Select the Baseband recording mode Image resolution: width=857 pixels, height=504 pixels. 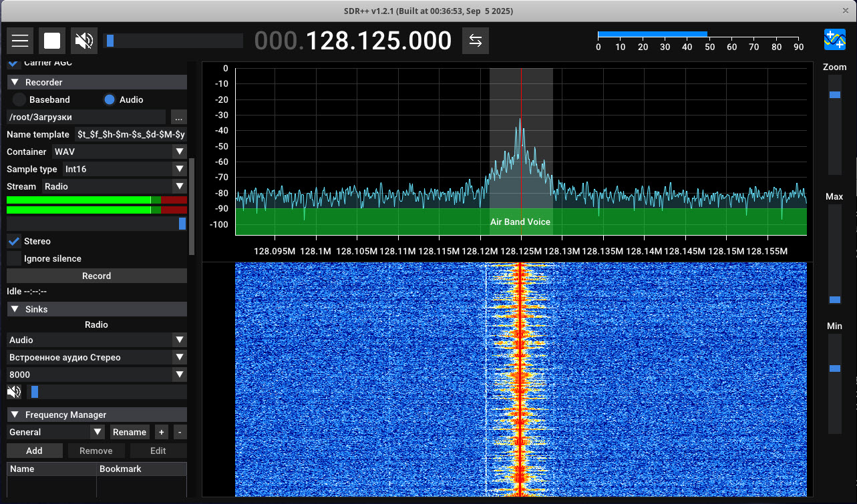click(x=20, y=99)
